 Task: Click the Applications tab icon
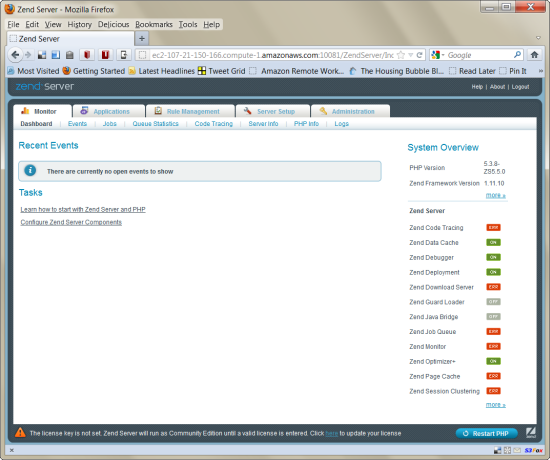pos(84,111)
